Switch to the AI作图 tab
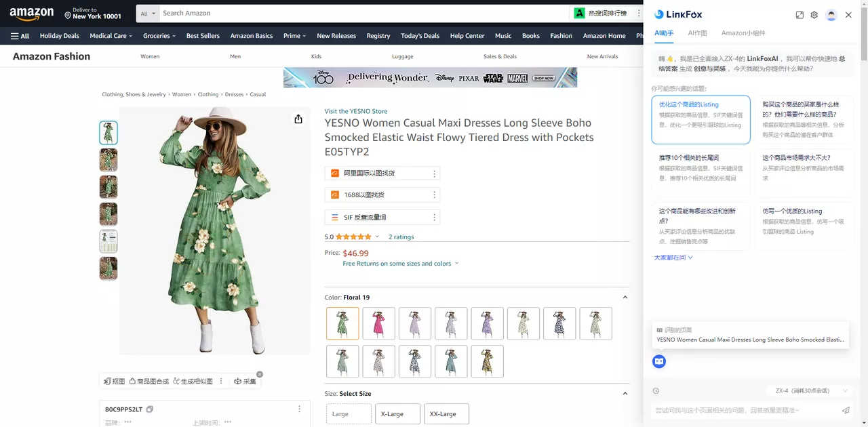This screenshot has width=868, height=427. tap(697, 33)
